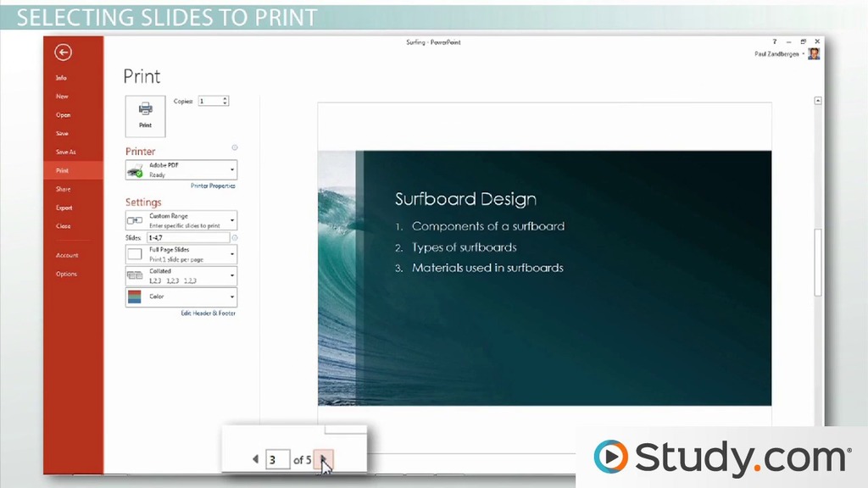The image size is (868, 488).
Task: Click the printer info icon
Action: click(235, 147)
